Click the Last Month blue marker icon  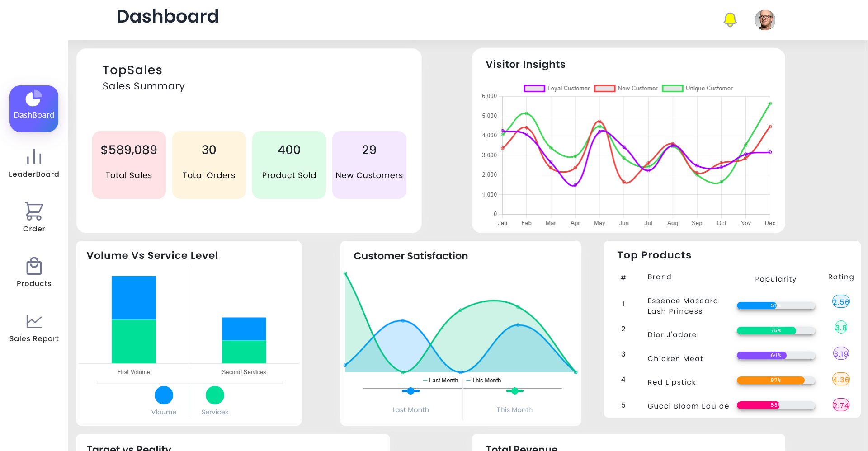click(x=410, y=391)
